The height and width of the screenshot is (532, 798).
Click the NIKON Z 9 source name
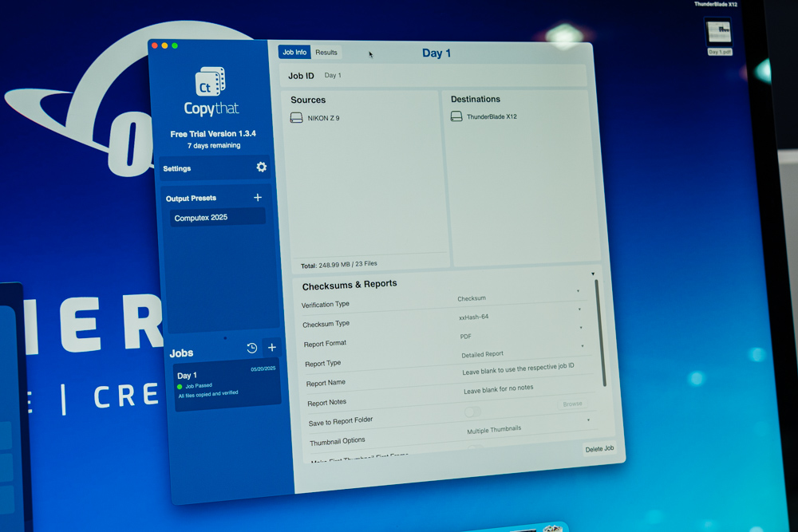(323, 118)
